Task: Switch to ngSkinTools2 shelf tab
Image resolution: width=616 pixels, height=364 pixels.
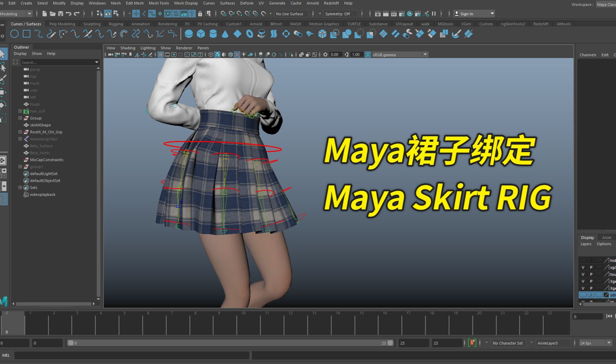Action: 513,24
